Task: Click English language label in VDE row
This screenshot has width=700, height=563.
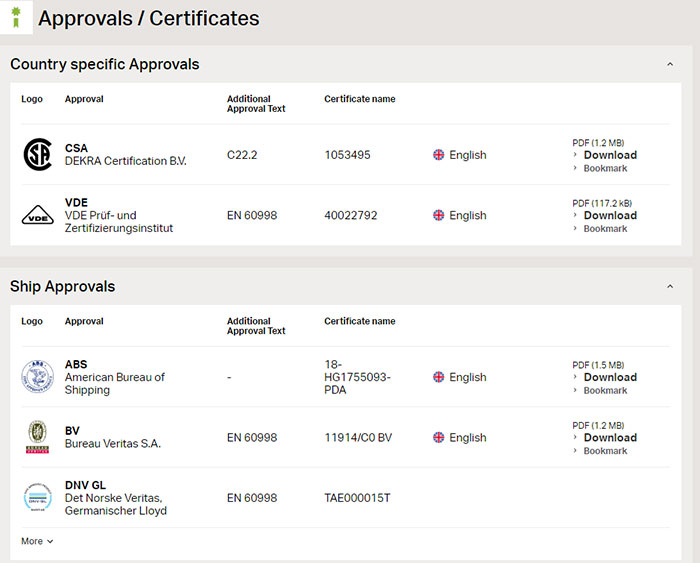Action: click(467, 215)
